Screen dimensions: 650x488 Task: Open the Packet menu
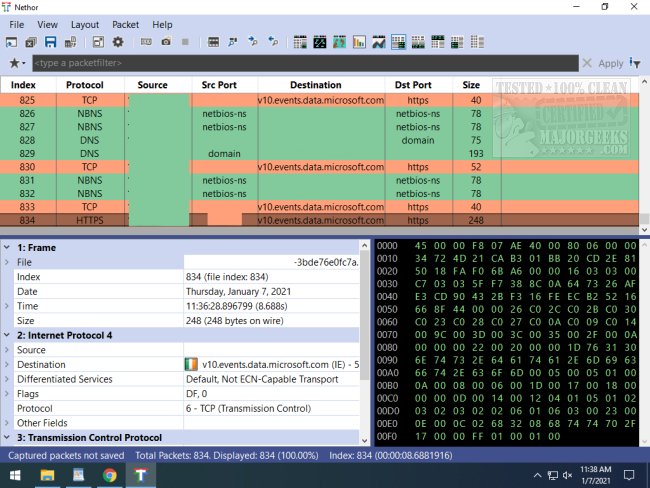(x=126, y=24)
